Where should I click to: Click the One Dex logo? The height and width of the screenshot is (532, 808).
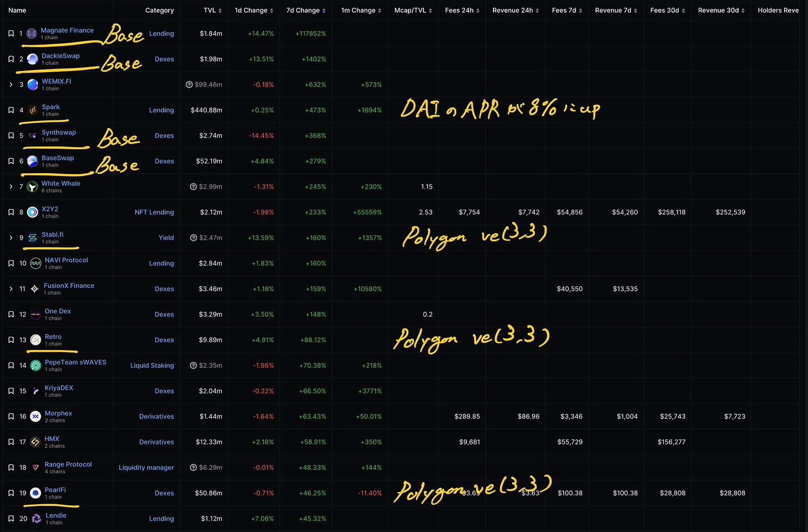[x=36, y=315]
